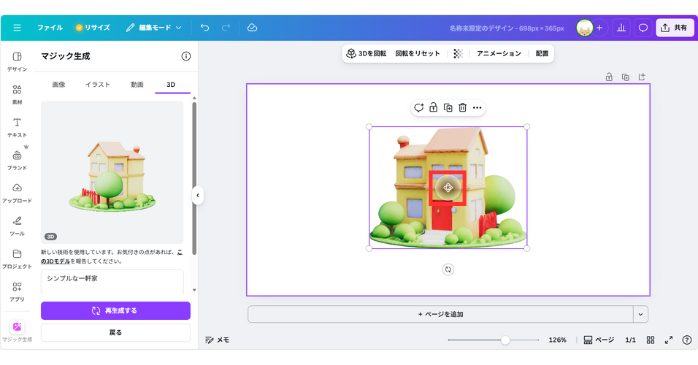Open the user profile avatar
This screenshot has height=365, width=698.
point(584,28)
